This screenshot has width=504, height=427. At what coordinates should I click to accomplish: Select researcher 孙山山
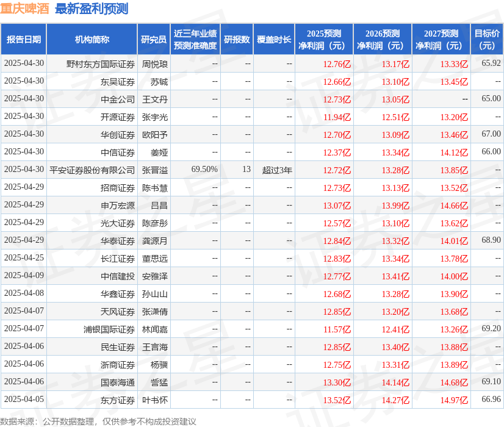click(x=155, y=293)
